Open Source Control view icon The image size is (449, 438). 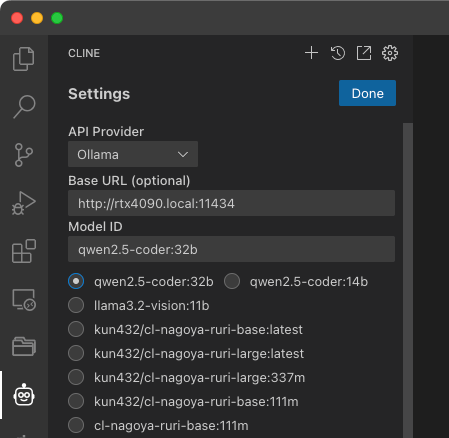pyautogui.click(x=24, y=155)
